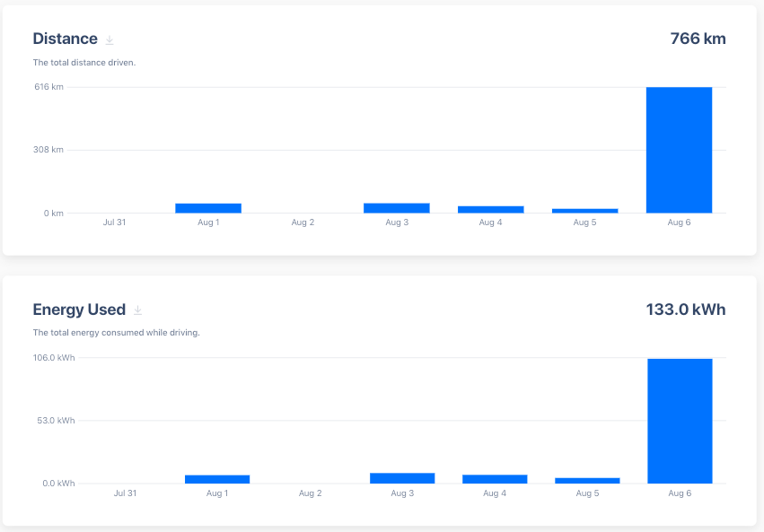
Task: Click the Energy Used card title
Action: (79, 310)
